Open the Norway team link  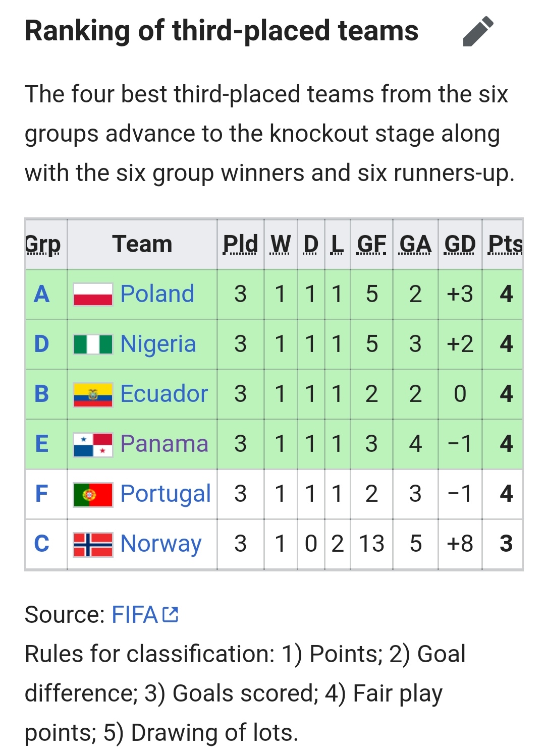[161, 544]
